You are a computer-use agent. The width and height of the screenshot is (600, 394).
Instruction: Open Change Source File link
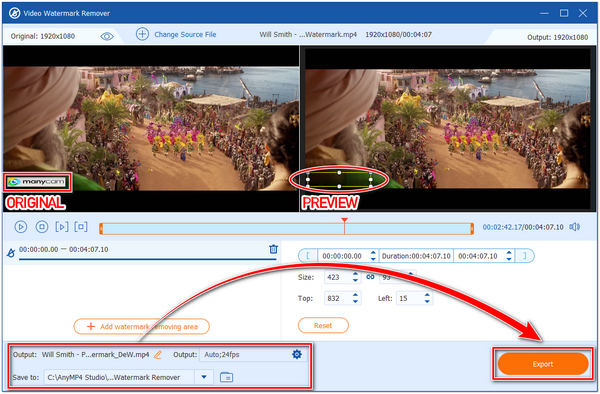tap(185, 34)
